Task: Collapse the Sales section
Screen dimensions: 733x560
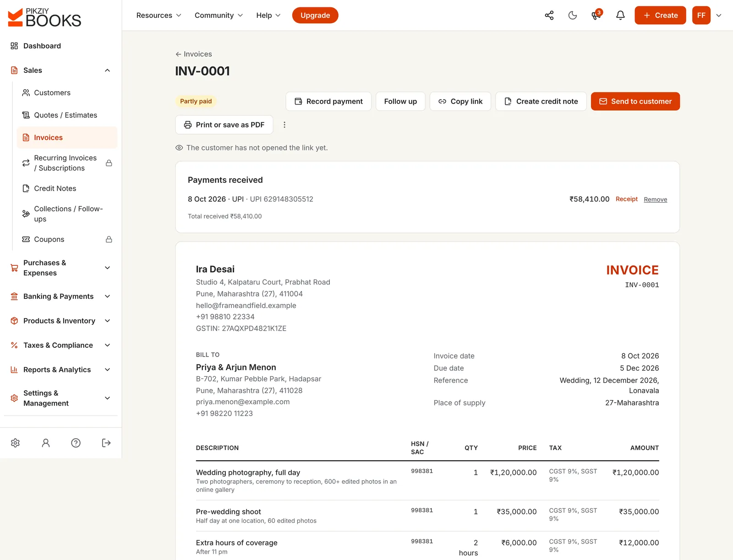Action: click(x=60, y=70)
